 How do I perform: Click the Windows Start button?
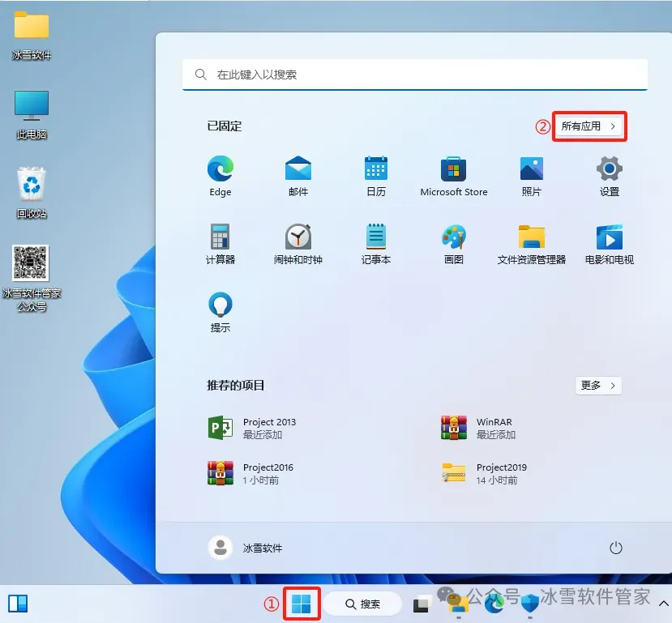tap(302, 604)
